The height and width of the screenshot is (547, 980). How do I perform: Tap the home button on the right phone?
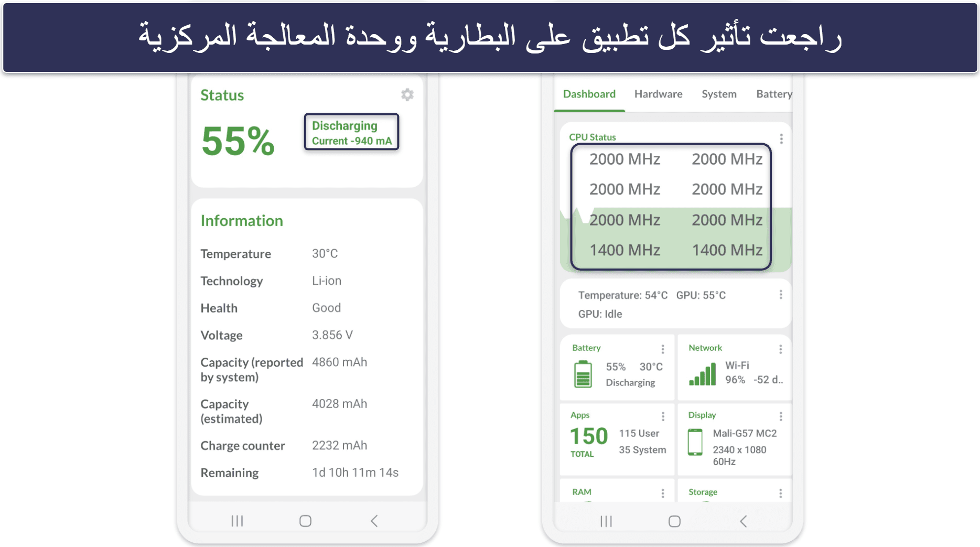click(674, 521)
